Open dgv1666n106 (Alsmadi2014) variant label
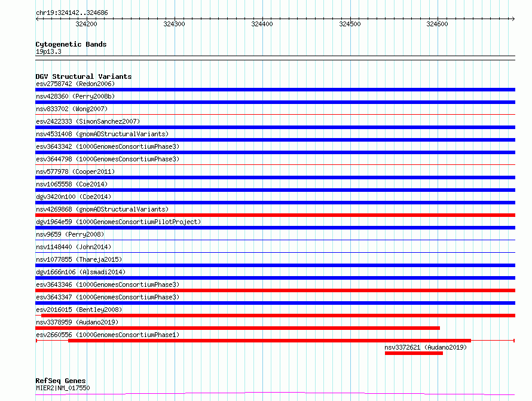Screen dimensions: 532x401 coord(81,272)
